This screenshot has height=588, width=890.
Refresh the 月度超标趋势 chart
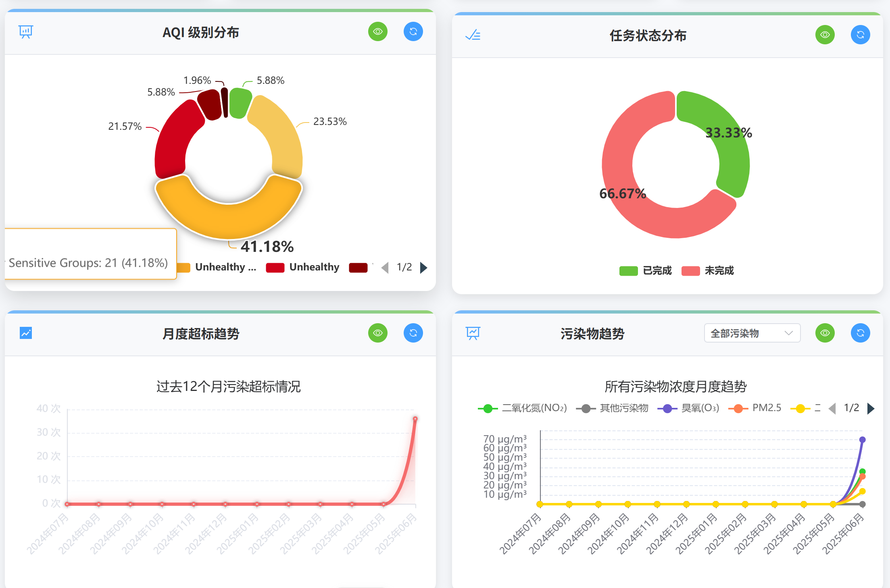(x=413, y=333)
